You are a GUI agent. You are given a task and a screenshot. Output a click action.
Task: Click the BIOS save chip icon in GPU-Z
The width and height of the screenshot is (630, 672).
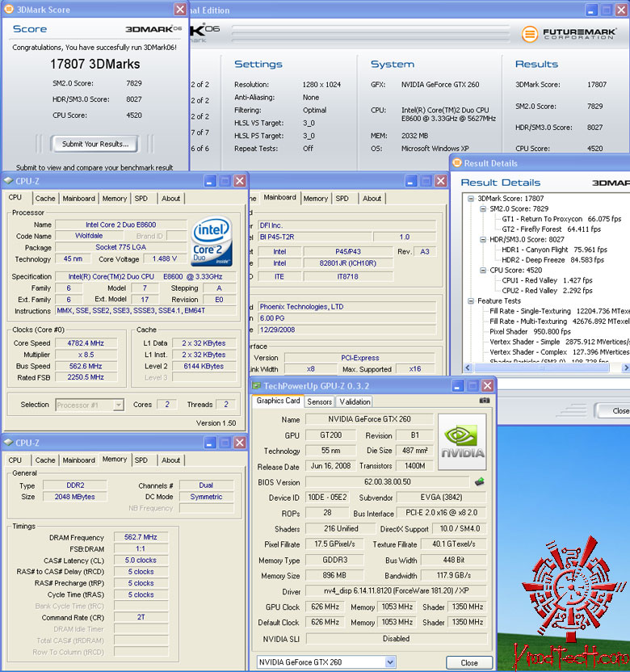click(x=480, y=481)
